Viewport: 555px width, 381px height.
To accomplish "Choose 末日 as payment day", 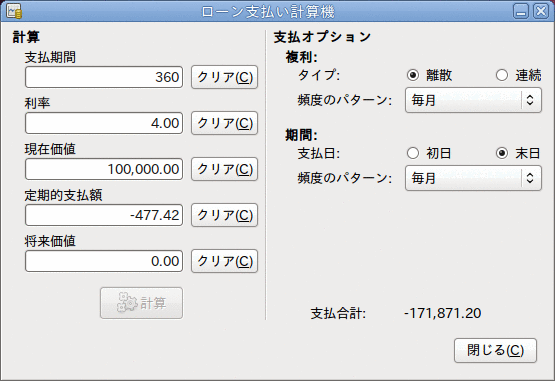I will pyautogui.click(x=502, y=153).
